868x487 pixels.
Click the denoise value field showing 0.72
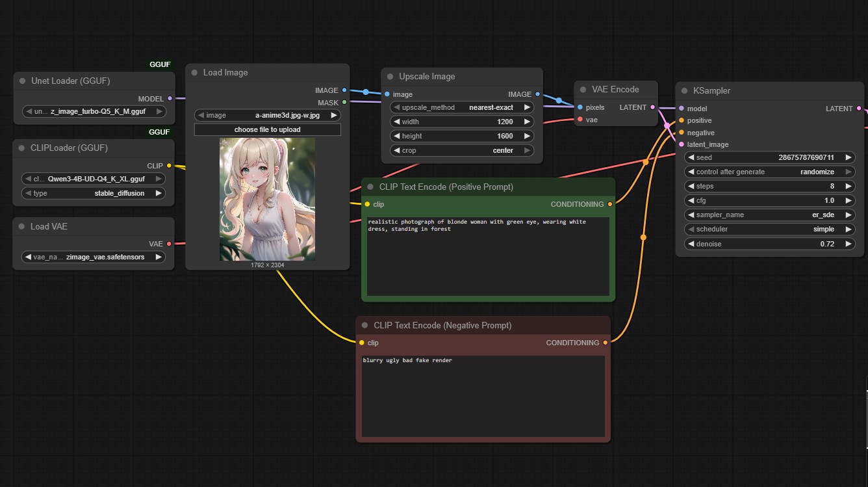[x=770, y=244]
